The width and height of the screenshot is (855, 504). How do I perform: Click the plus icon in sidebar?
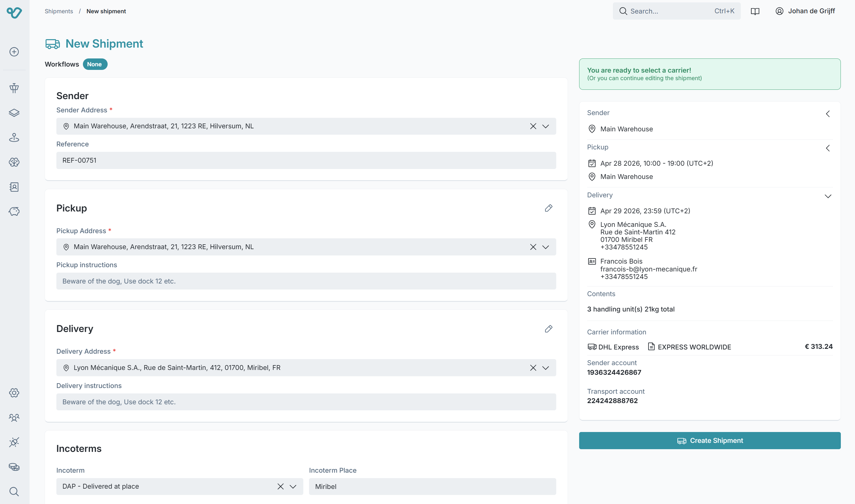click(x=14, y=52)
